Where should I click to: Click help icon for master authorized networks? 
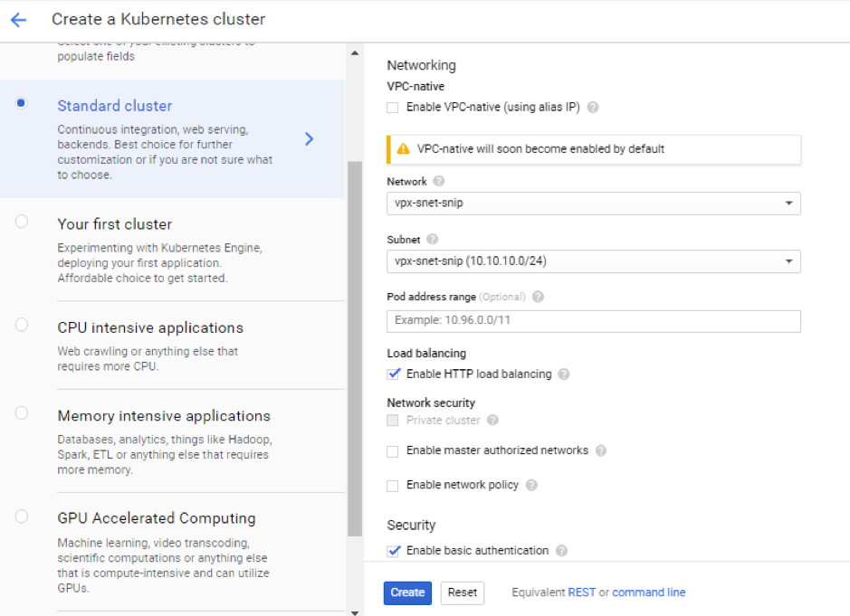click(x=601, y=451)
